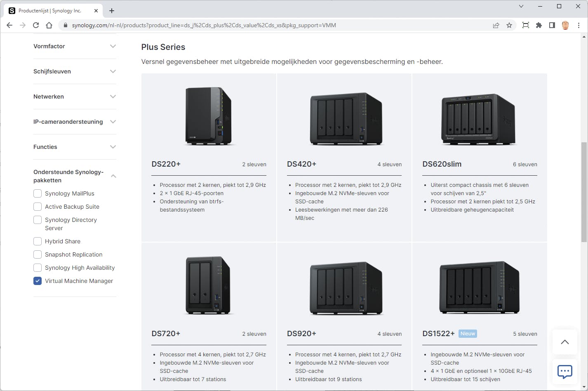Open the browser extensions puzzle icon

tap(539, 25)
